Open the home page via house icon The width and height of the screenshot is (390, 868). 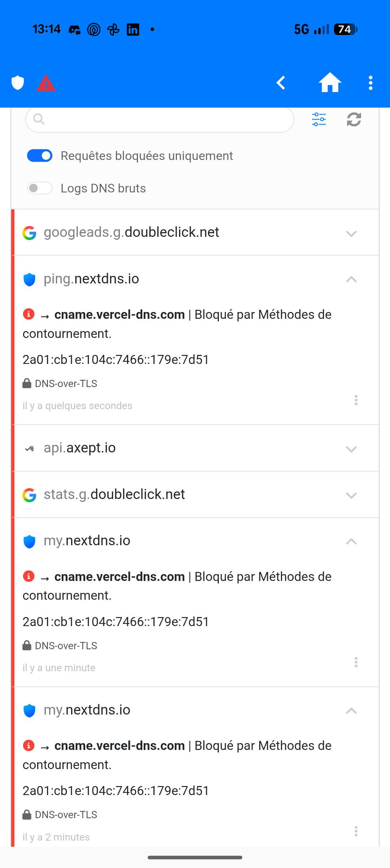330,82
